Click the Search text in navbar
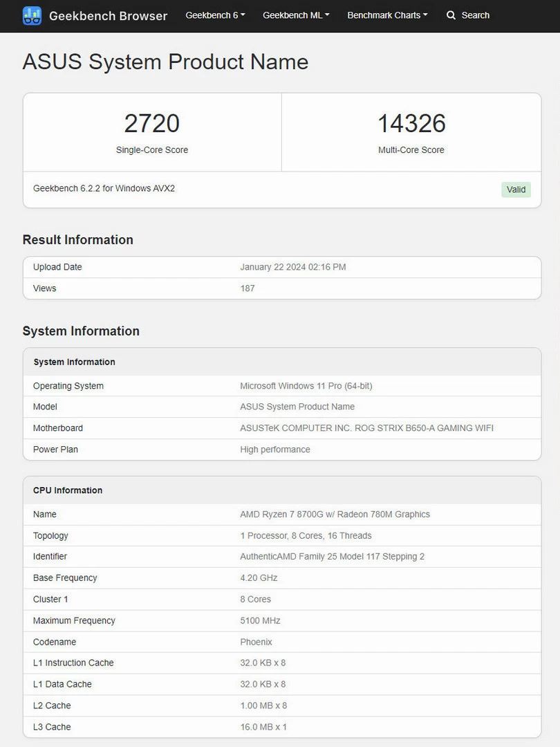Screen dimensions: 560x747 tap(475, 15)
